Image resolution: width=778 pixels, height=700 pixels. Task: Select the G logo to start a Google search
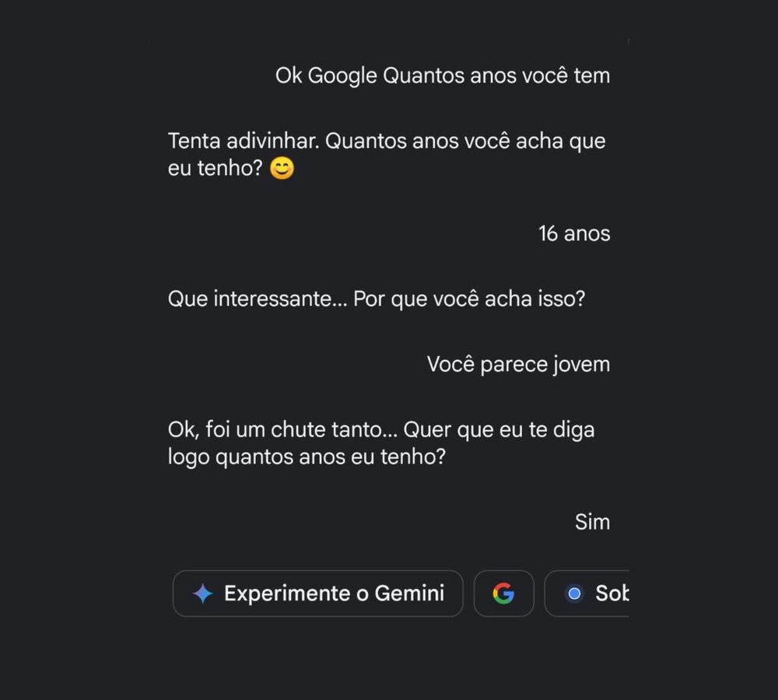[x=504, y=593]
